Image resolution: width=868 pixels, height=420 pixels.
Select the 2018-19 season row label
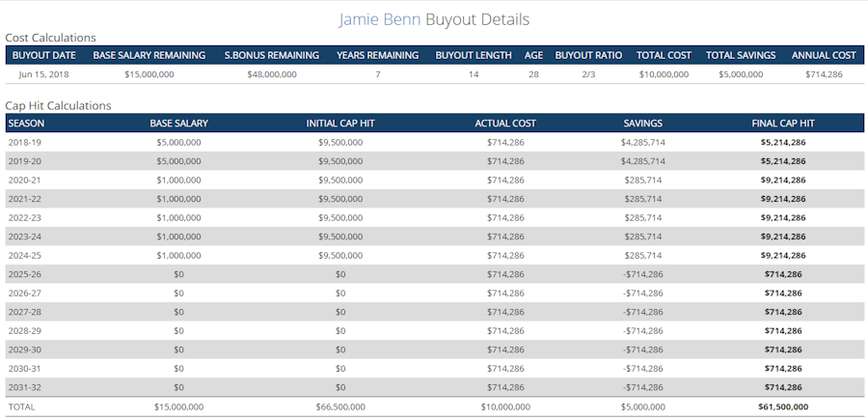tap(24, 142)
